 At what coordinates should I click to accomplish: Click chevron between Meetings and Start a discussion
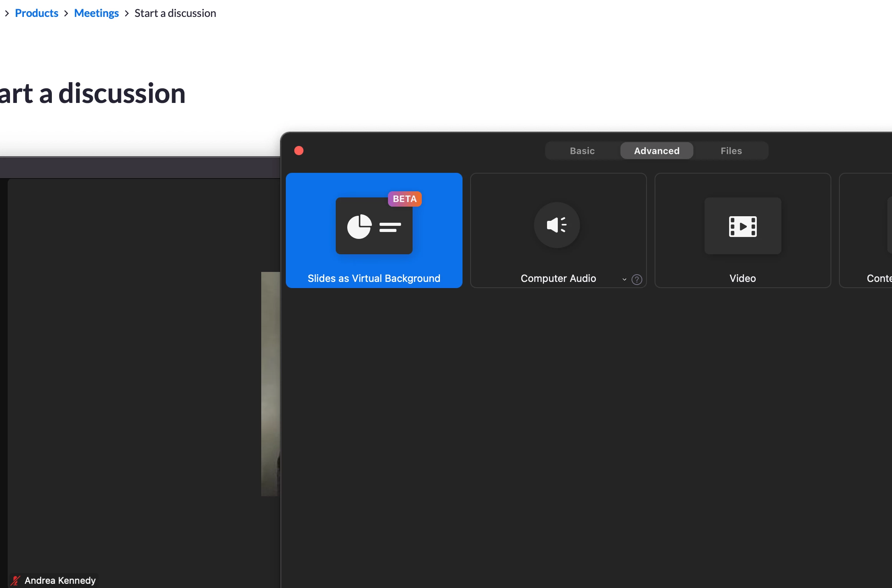[x=127, y=13]
